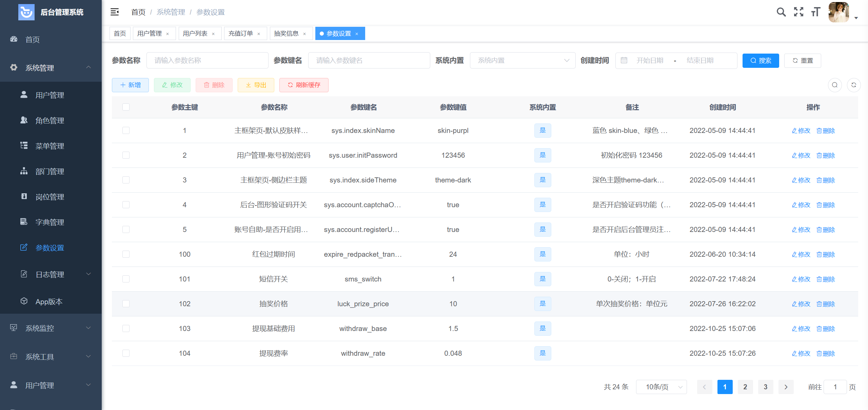Click the calendar icon in date range

coord(624,60)
